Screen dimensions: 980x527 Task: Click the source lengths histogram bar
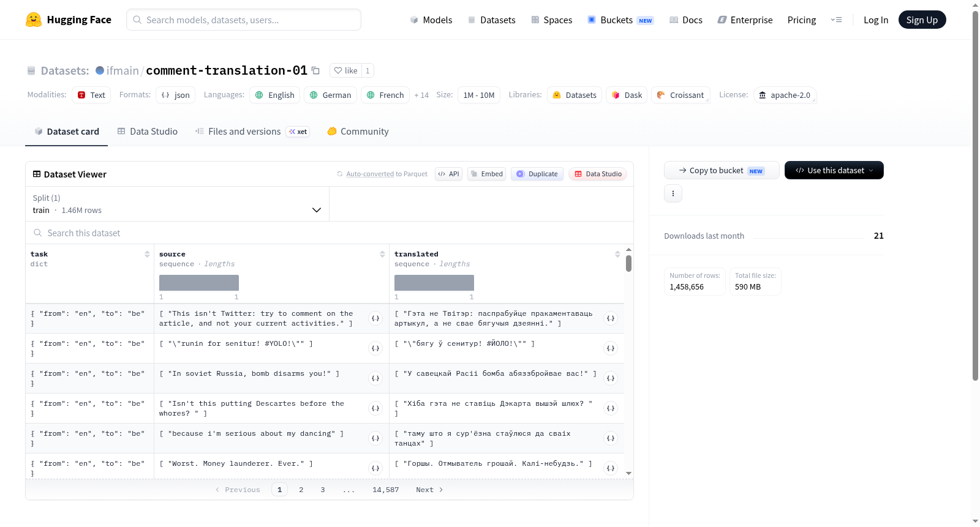click(199, 283)
